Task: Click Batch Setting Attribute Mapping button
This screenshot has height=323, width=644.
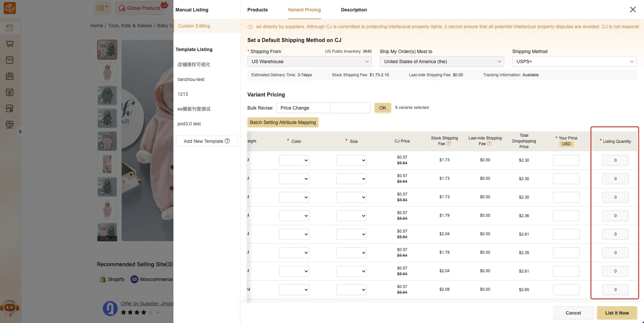Action: click(283, 122)
